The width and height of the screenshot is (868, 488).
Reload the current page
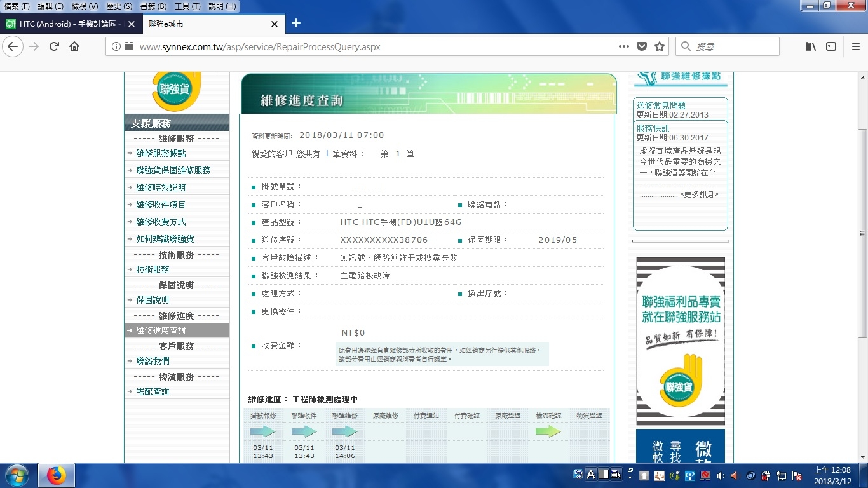pyautogui.click(x=54, y=46)
